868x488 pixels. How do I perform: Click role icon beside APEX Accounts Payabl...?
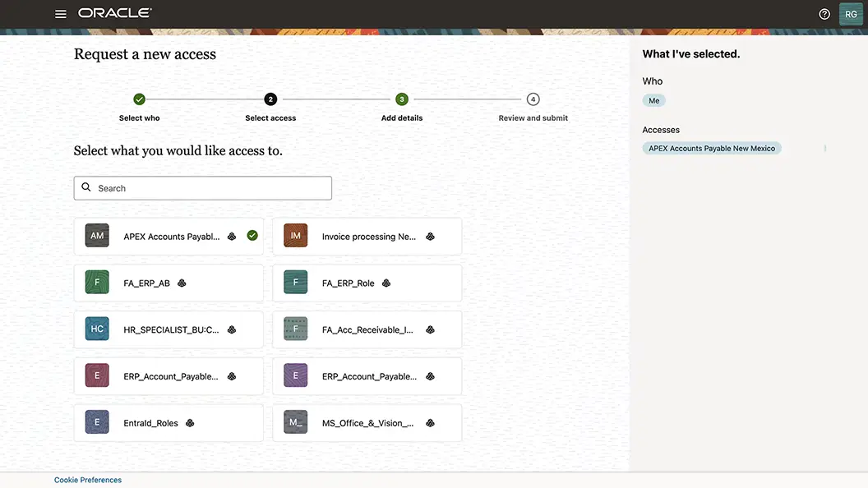pos(232,237)
